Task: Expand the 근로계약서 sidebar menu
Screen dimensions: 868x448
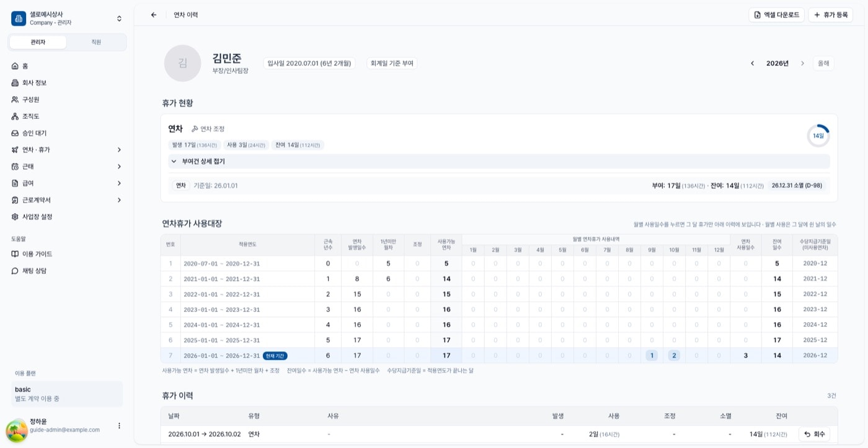Action: pos(67,200)
